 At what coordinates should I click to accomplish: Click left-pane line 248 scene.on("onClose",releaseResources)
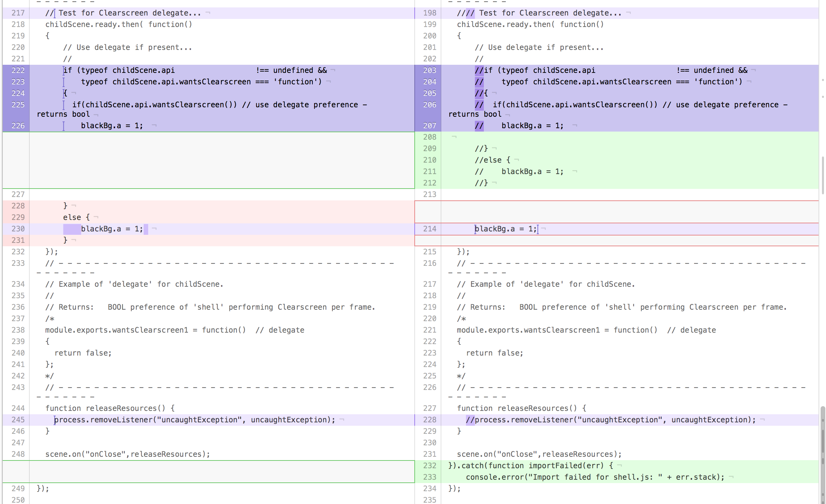pyautogui.click(x=128, y=454)
